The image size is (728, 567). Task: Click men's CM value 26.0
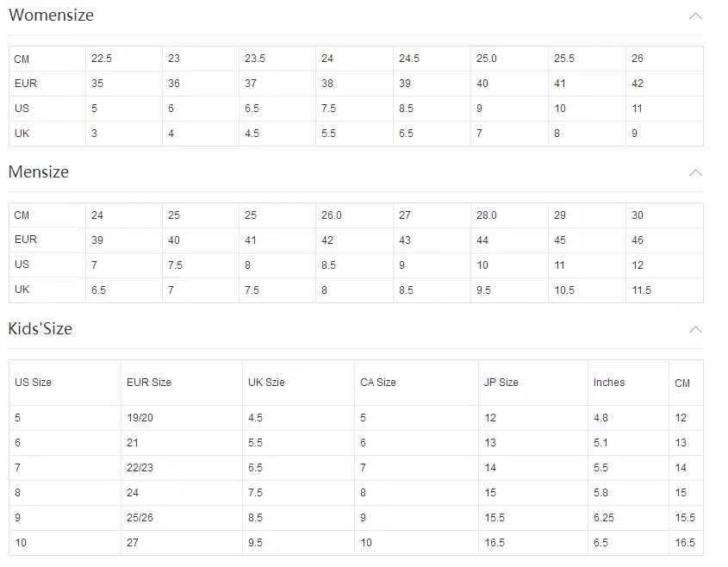332,215
